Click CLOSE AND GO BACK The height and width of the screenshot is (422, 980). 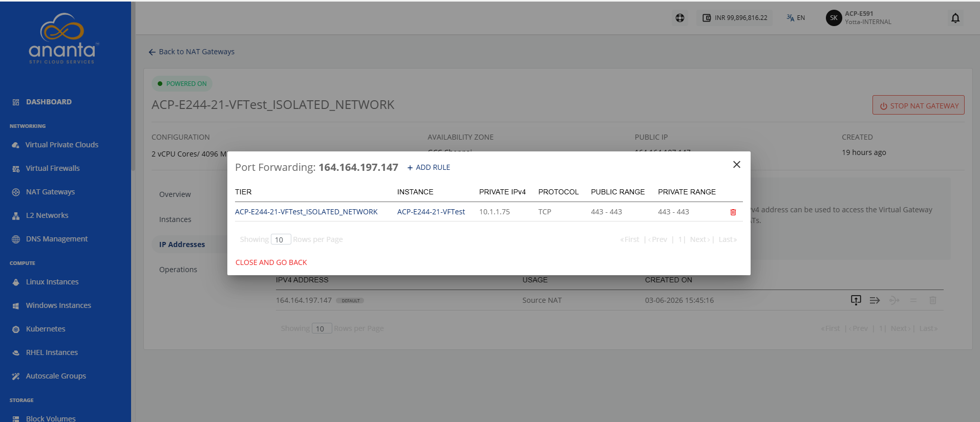click(271, 262)
